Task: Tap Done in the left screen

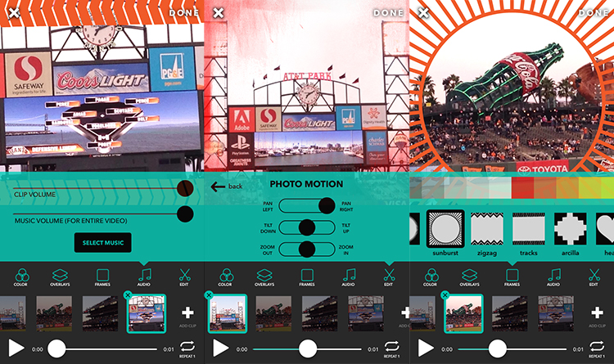Action: 183,13
